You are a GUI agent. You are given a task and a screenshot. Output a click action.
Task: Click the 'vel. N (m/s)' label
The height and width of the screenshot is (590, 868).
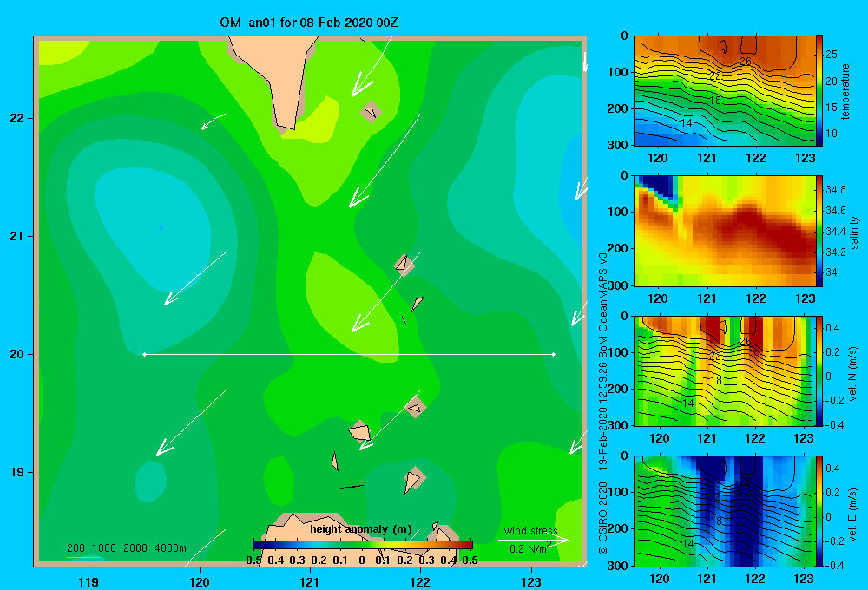[x=853, y=374]
